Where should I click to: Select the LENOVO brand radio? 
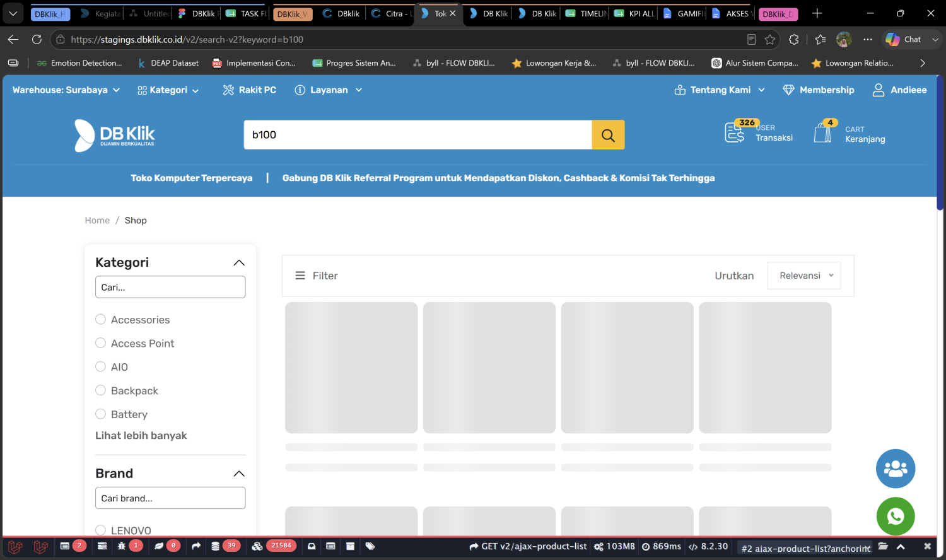(x=100, y=530)
